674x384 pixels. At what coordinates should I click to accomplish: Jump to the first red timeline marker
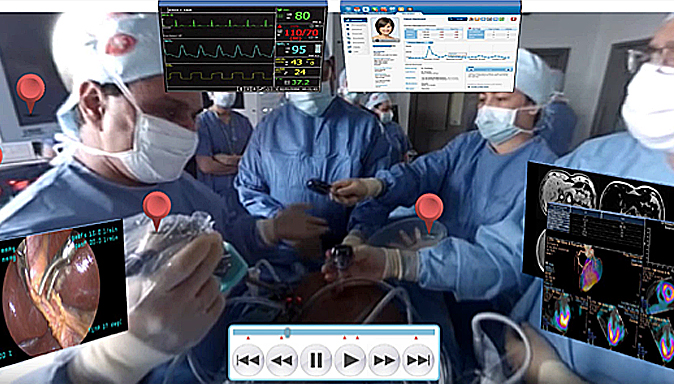(x=248, y=338)
